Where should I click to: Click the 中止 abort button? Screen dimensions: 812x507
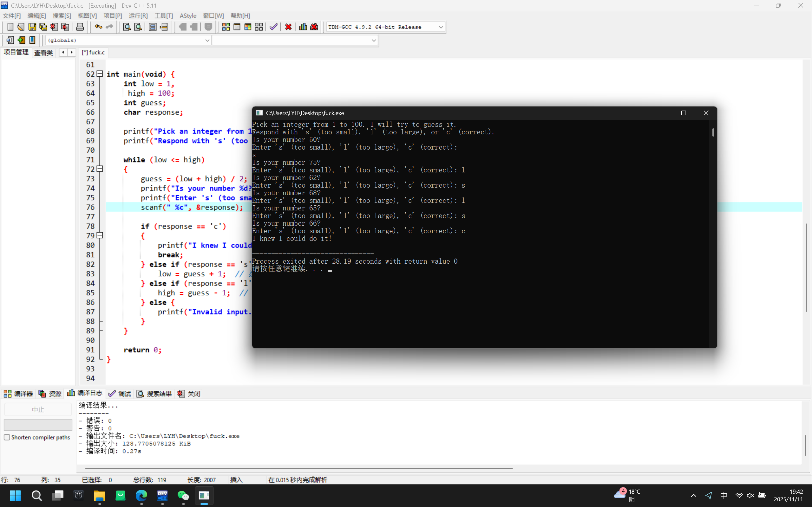click(38, 409)
